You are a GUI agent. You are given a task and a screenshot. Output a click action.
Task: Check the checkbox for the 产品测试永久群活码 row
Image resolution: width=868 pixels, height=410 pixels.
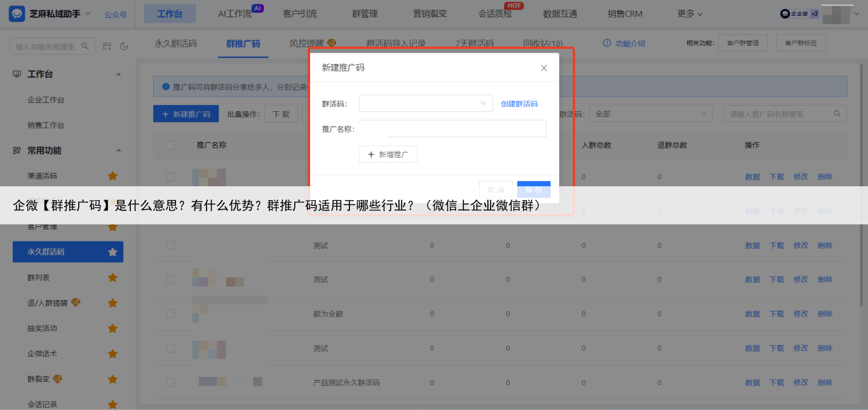click(x=170, y=383)
